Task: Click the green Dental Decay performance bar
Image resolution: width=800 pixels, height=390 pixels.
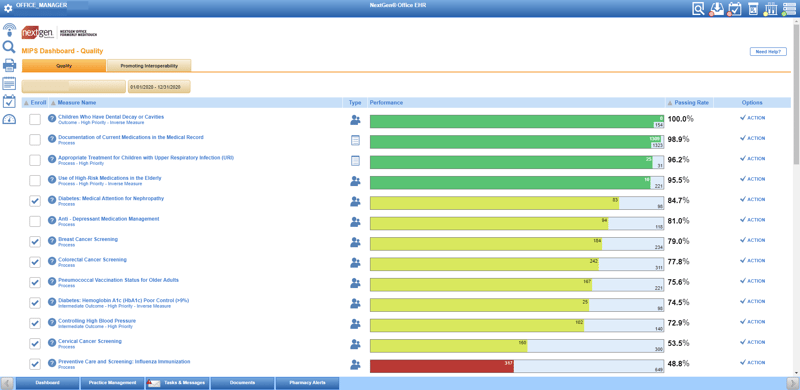Action: click(516, 121)
